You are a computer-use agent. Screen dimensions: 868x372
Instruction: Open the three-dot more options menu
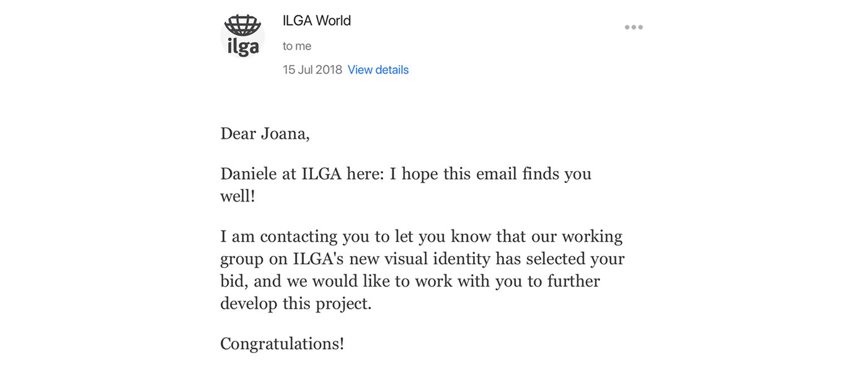634,27
